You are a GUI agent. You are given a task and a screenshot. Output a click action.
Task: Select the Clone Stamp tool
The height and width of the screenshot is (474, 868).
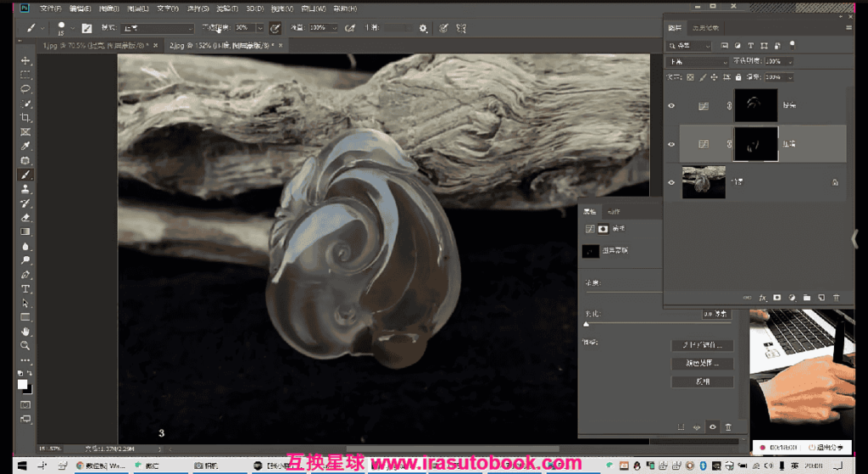25,189
